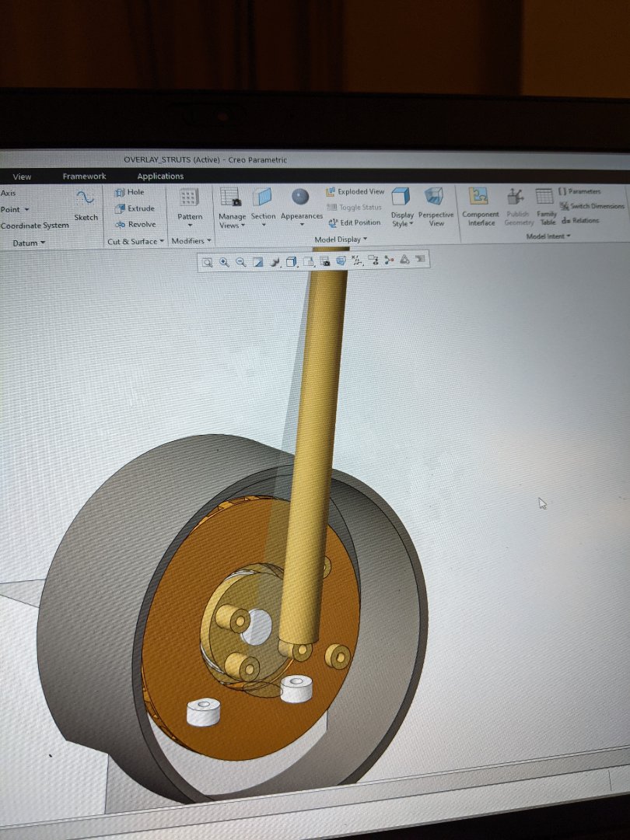Viewport: 630px width, 840px height.
Task: Click the Toggle Status command
Action: coord(354,208)
